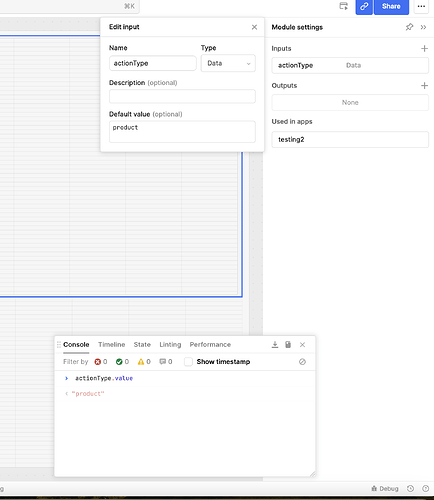The width and height of the screenshot is (434, 500).
Task: Download the console logs
Action: click(275, 344)
